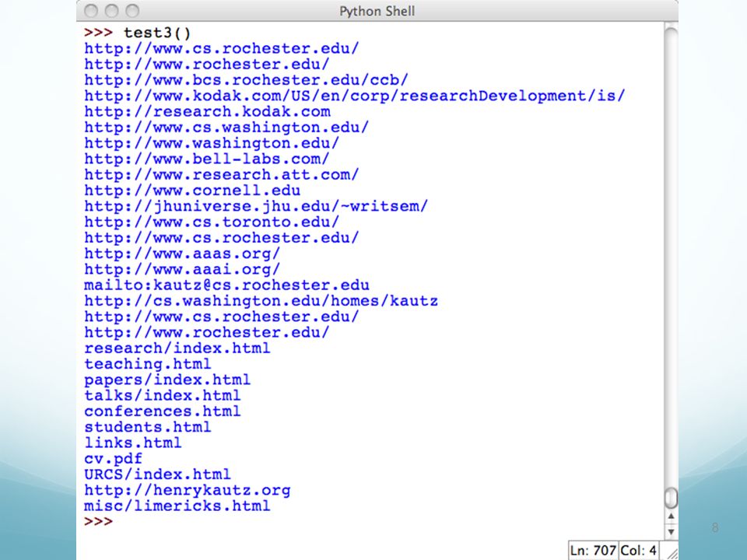
Task: Click the close window button
Action: [91, 11]
